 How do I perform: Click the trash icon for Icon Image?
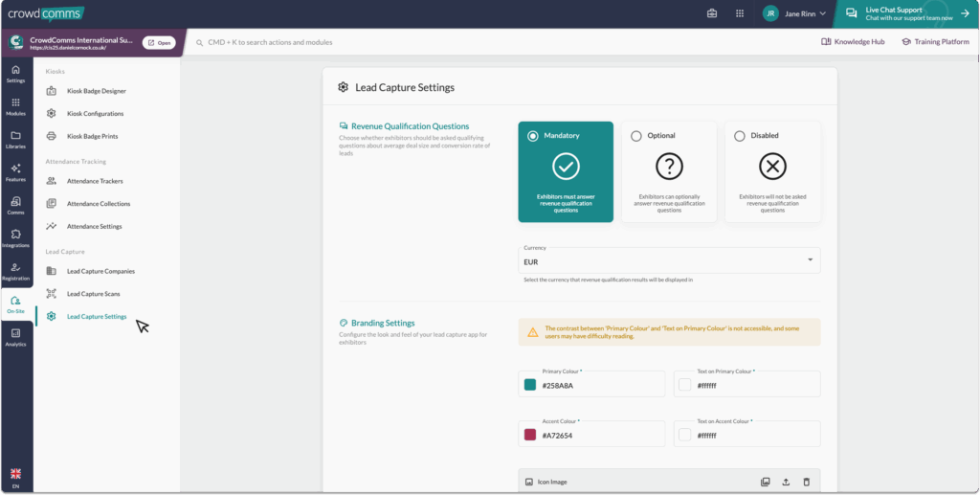[807, 482]
